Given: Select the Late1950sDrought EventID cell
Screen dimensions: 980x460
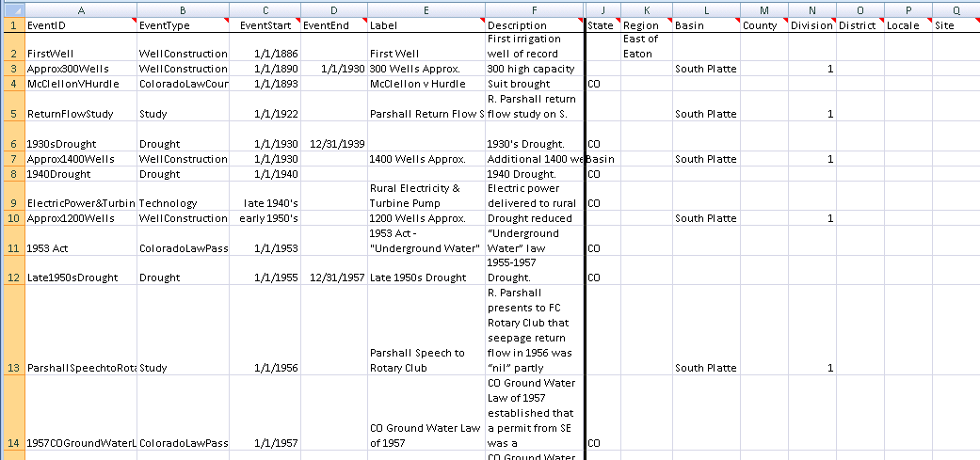Looking at the screenshot, I should coord(81,271).
